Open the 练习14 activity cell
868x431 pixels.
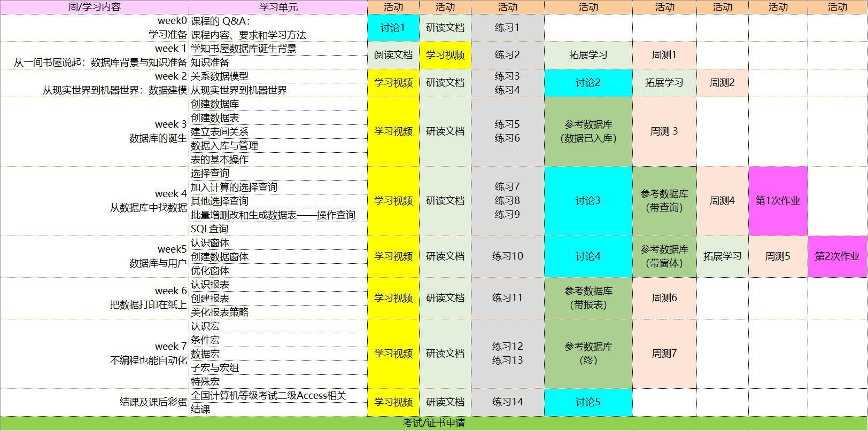507,402
